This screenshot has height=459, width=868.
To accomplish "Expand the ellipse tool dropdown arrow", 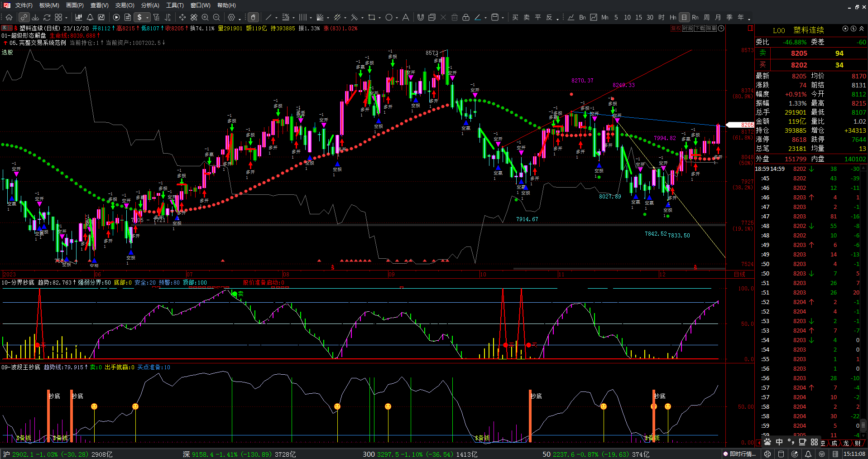I will click(397, 18).
